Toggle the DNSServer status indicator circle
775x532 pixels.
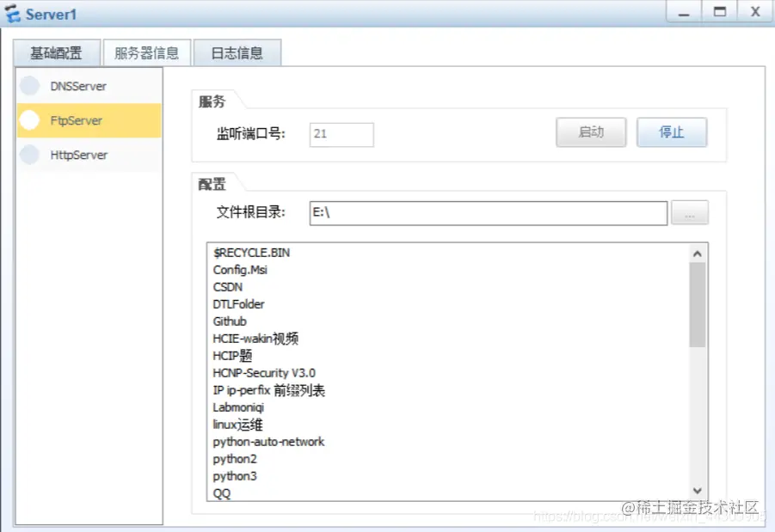(x=30, y=86)
